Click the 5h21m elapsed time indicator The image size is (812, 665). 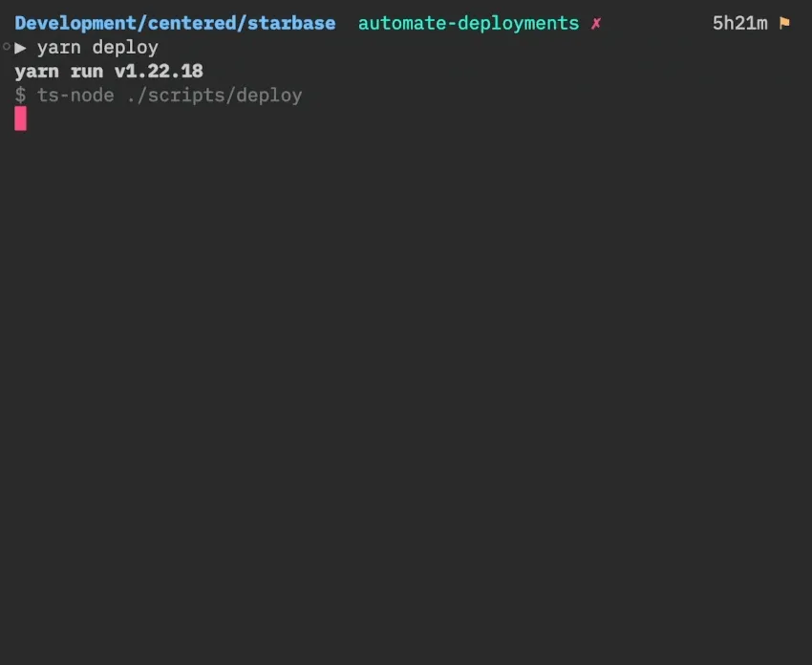point(739,23)
